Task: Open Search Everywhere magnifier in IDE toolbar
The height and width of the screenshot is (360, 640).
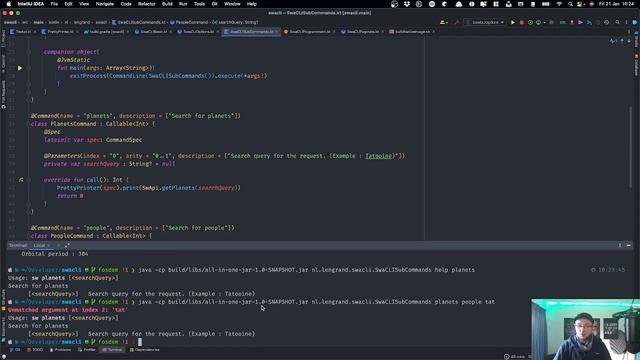Action: tap(617, 22)
